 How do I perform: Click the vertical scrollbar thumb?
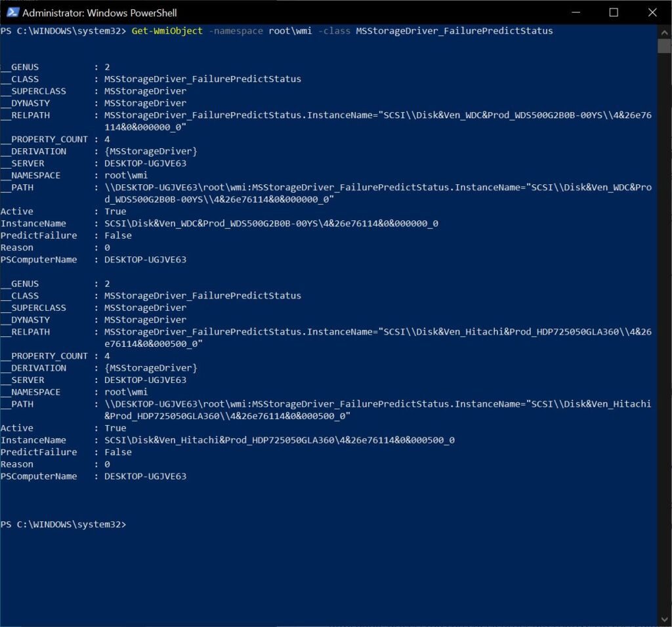coord(663,45)
